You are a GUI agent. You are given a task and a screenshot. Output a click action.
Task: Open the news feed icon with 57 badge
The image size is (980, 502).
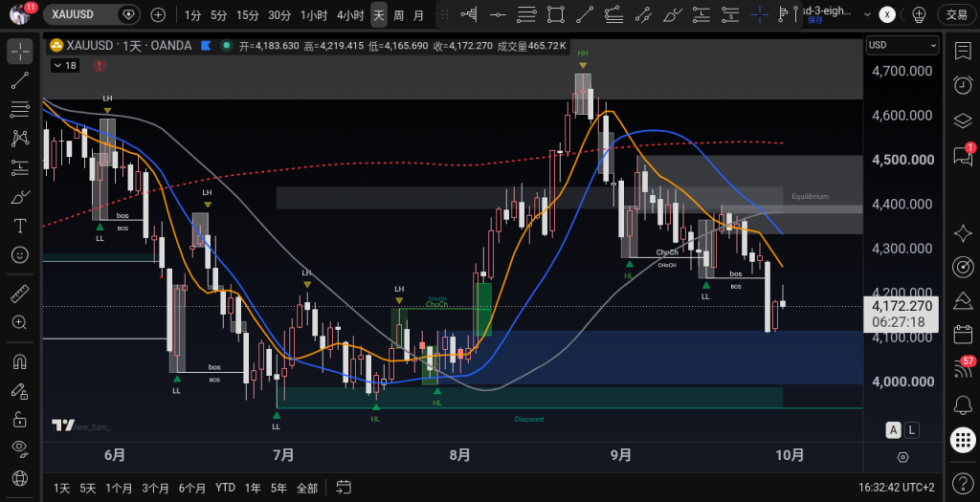pyautogui.click(x=963, y=367)
